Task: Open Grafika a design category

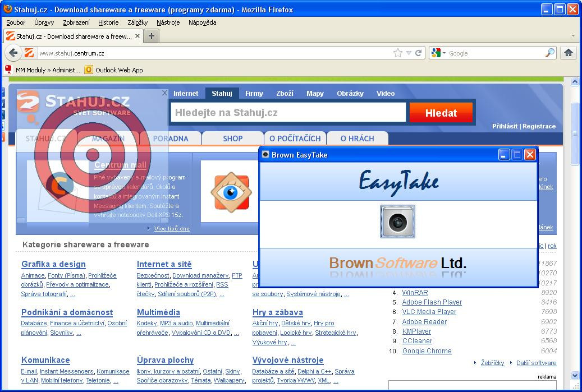Action: pyautogui.click(x=53, y=264)
